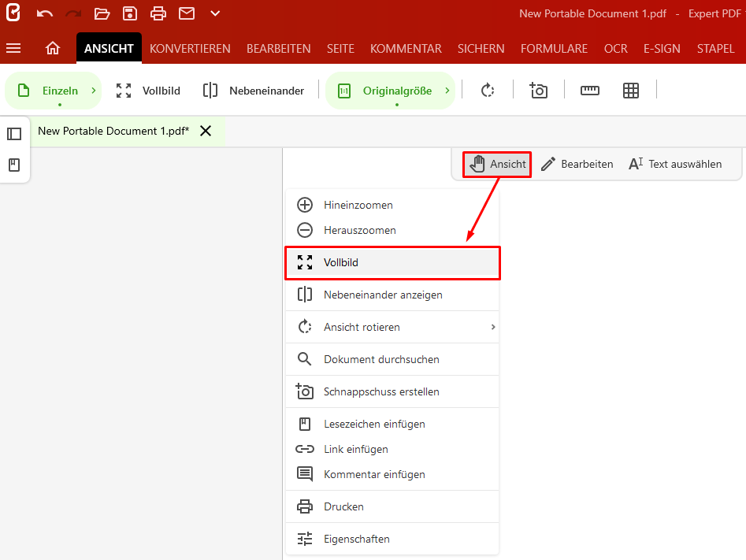Switch to the KONVERTIEREN tab
Viewport: 746px width, 560px height.
[x=190, y=49]
